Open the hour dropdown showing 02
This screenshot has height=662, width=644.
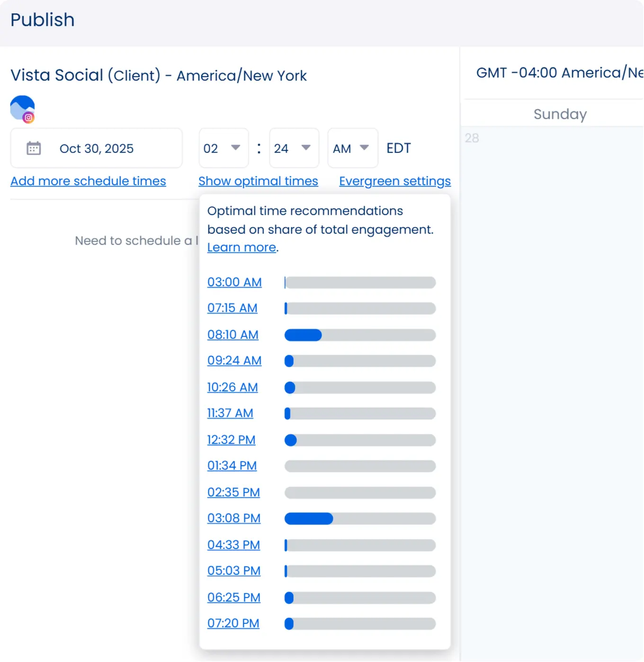(223, 149)
